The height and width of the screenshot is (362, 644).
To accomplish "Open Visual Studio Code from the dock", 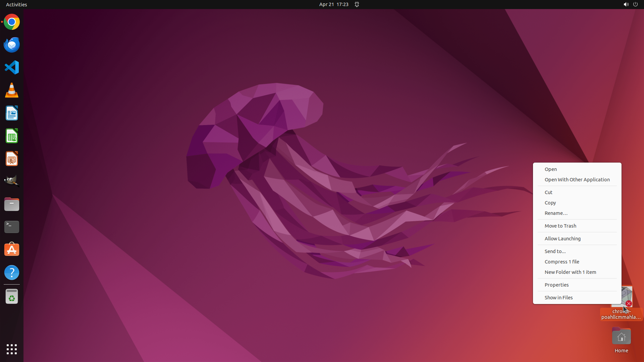I will 12,67.
